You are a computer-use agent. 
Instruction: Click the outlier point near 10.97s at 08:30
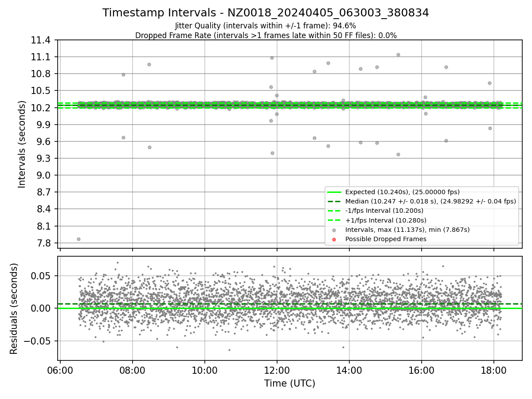click(x=149, y=64)
